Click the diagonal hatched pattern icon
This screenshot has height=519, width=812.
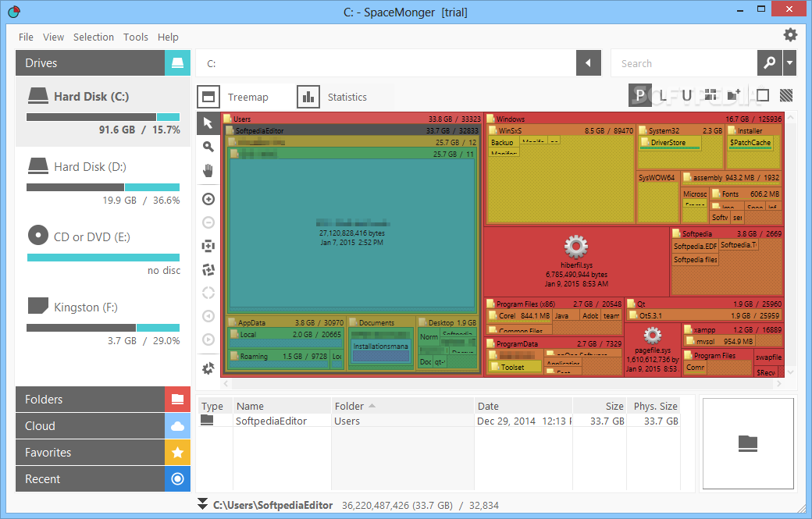point(786,95)
